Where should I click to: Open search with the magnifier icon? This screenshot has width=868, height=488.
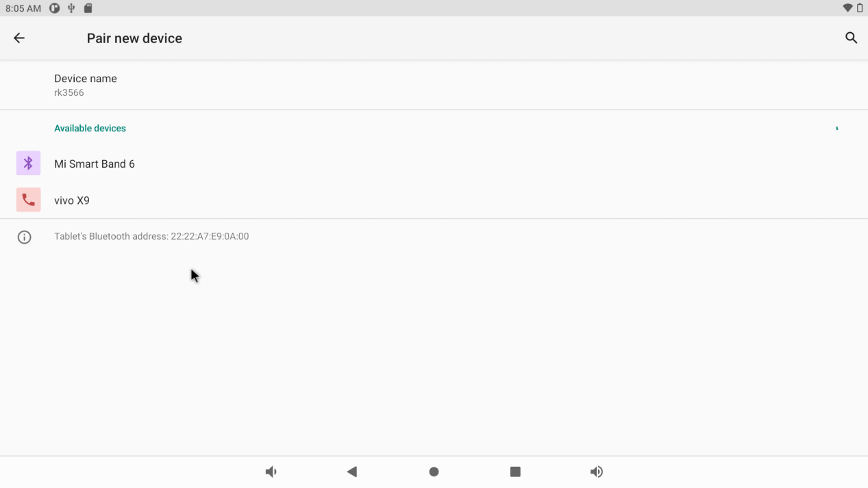pyautogui.click(x=851, y=38)
